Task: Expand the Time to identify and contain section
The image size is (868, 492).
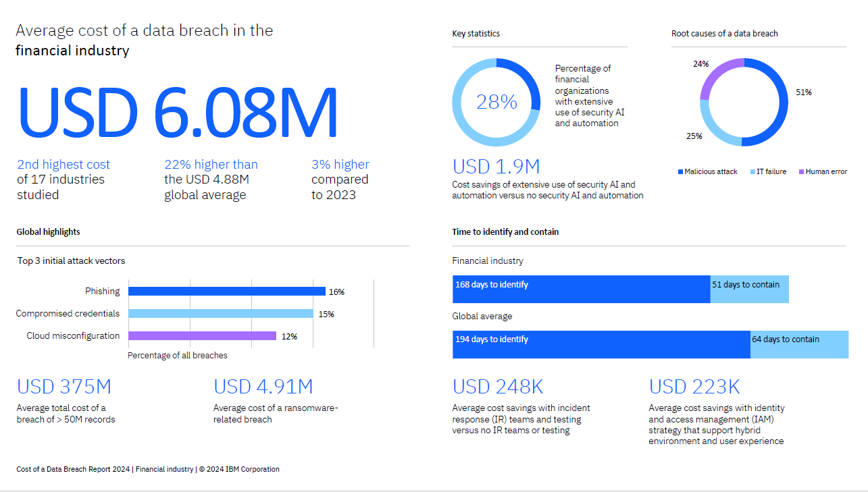Action: coord(505,231)
